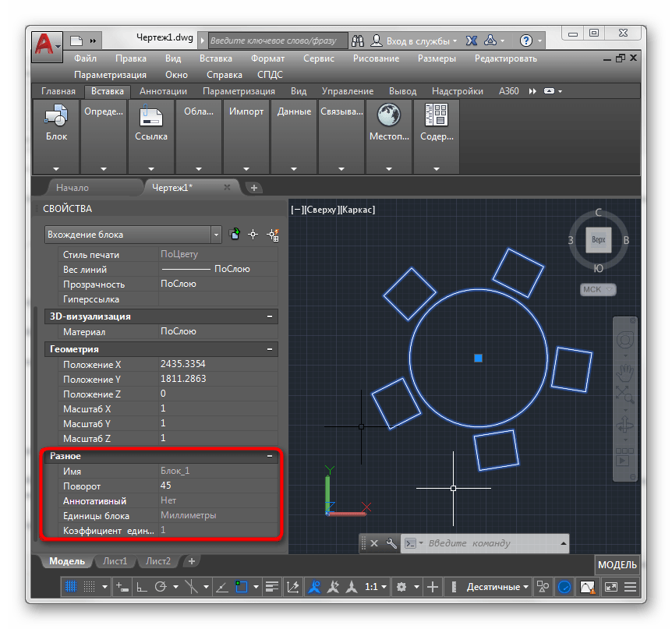
Task: Add new layout with plus button
Action: [x=192, y=561]
